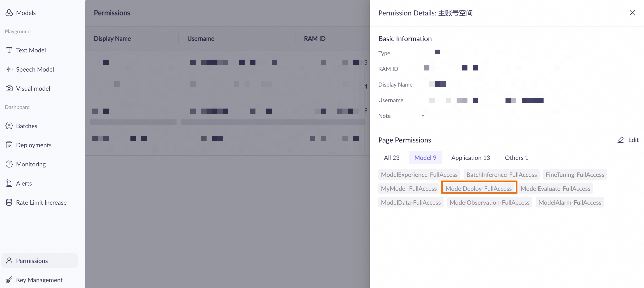
Task: Select the ModelObservation-FullAccess tag
Action: tap(489, 203)
